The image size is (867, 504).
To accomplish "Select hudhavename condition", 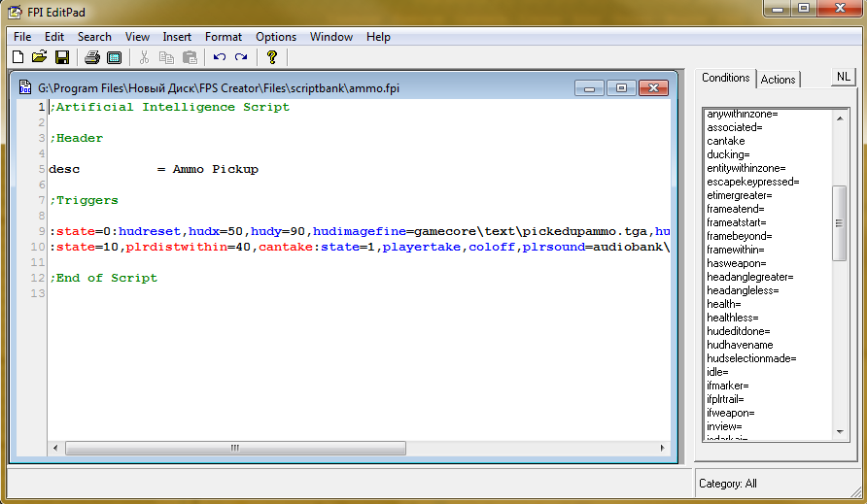I will coord(740,345).
